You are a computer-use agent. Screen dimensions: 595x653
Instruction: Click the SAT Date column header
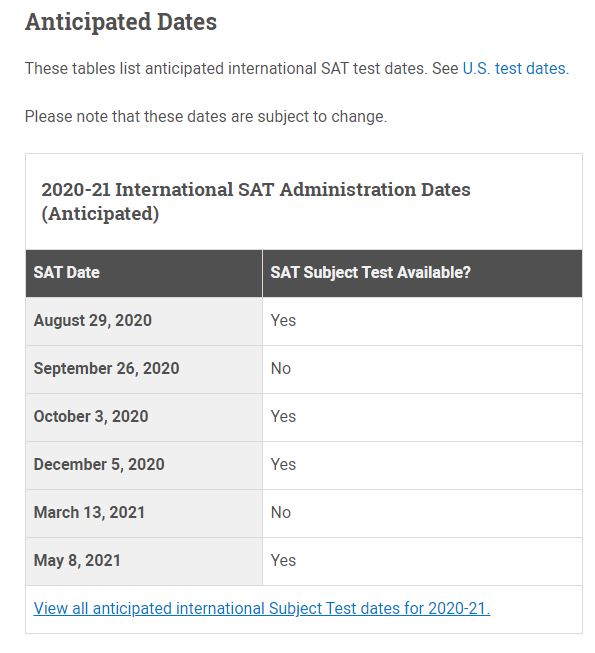tap(144, 273)
